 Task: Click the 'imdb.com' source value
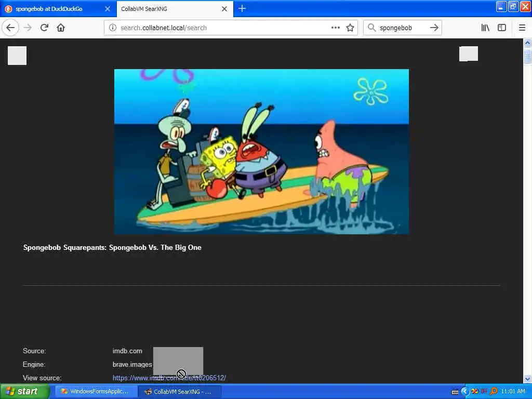pos(127,351)
